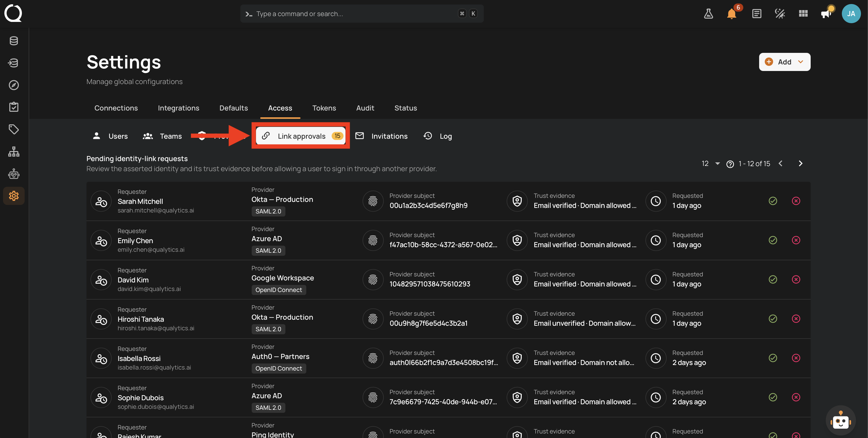Click the Auth0 — Partners provider name
The height and width of the screenshot is (438, 868).
pos(280,356)
